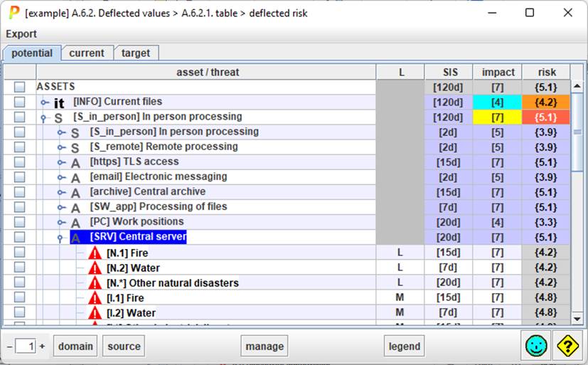Click the red warning icon beside [N.1] Fire
The image size is (588, 365).
coord(95,253)
